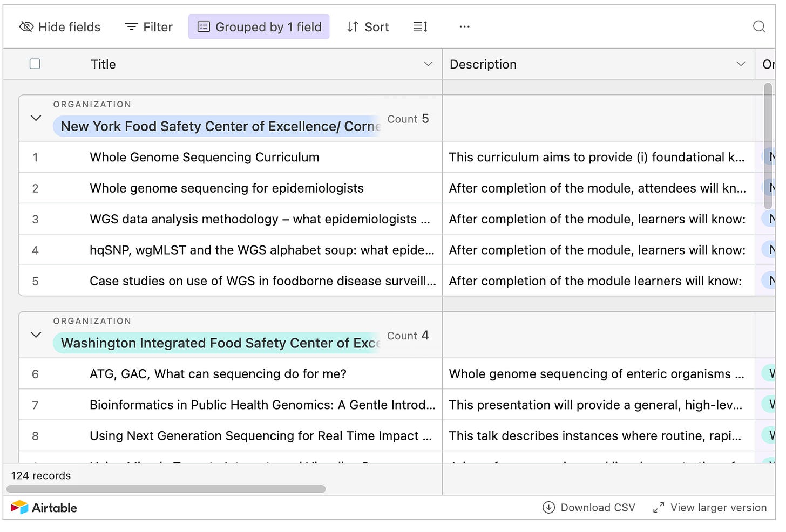Viewport: 786px width, 532px height.
Task: Click the Download CSV arrow icon
Action: 548,508
